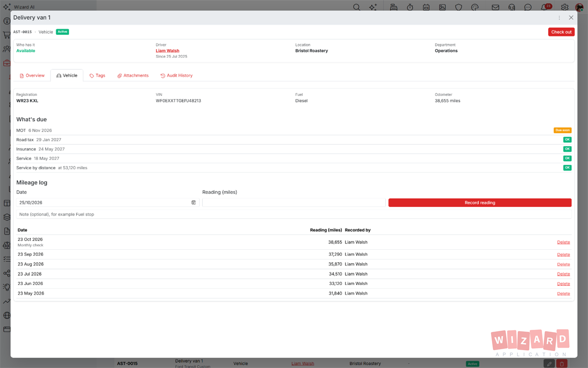Click the shield icon in top bar
Image resolution: width=588 pixels, height=368 pixels.
pyautogui.click(x=458, y=7)
